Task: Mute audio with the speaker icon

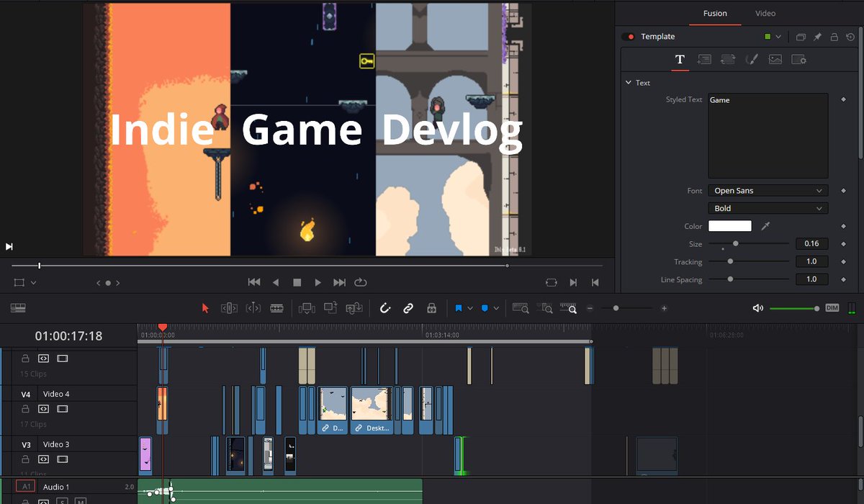Action: (757, 308)
